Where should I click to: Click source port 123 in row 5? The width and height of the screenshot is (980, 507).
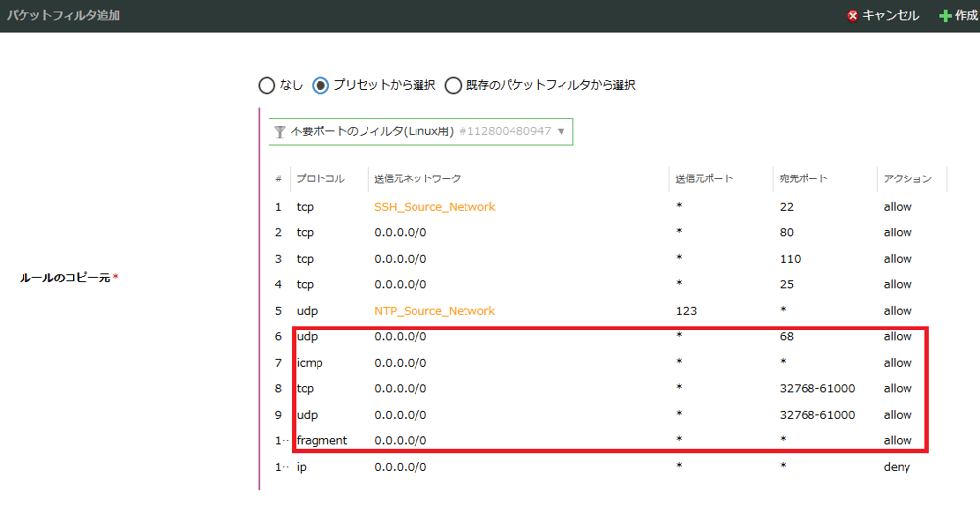pyautogui.click(x=686, y=311)
